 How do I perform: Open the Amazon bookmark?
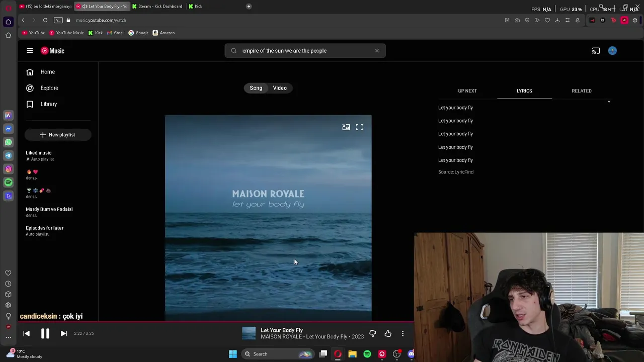click(164, 33)
